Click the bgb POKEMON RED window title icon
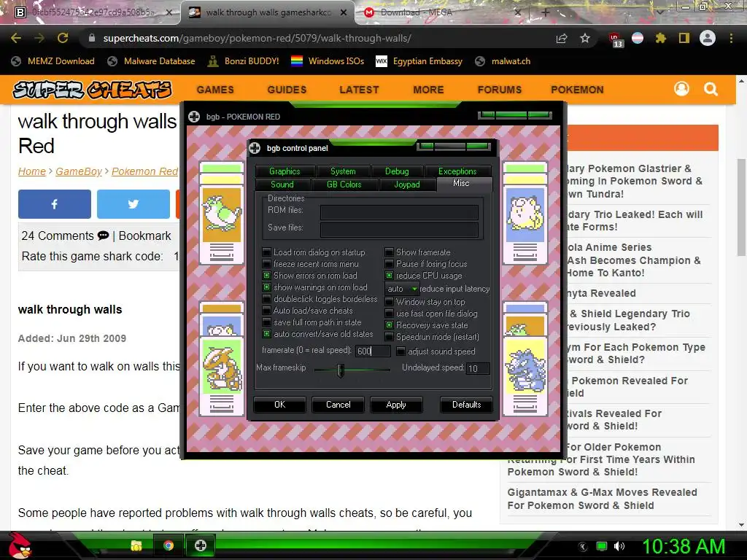747x560 pixels. tap(194, 117)
